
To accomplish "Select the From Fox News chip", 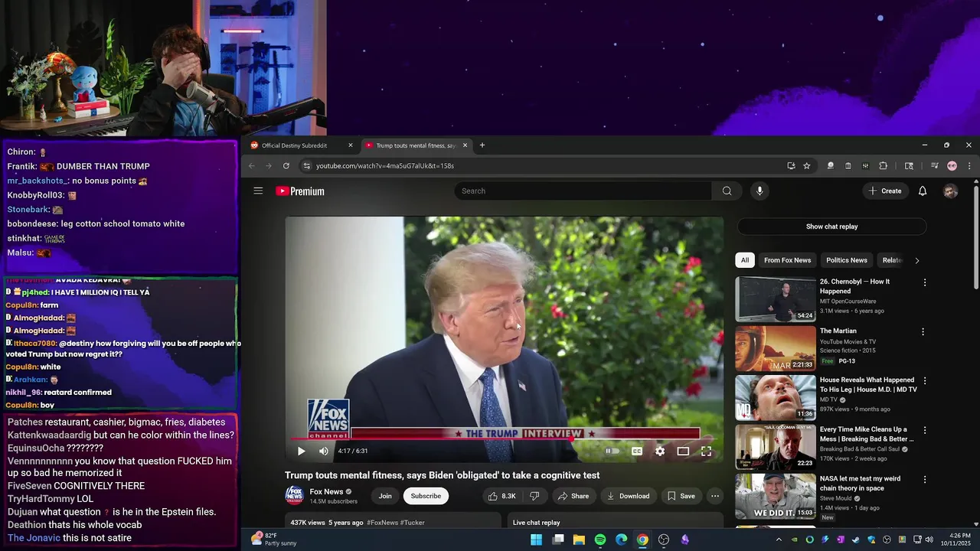I will [787, 260].
